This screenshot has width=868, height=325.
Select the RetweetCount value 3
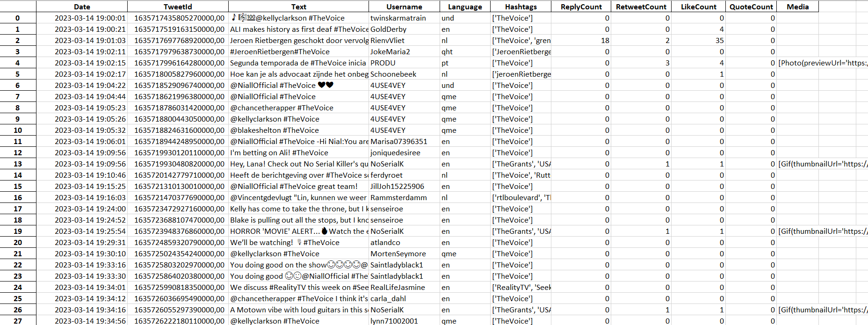[x=641, y=63]
